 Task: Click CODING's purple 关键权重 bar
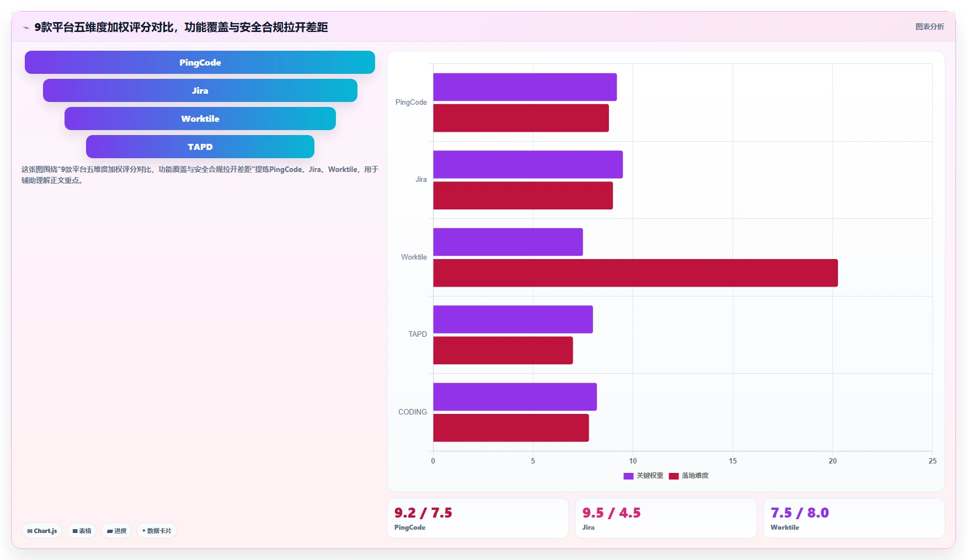point(515,397)
